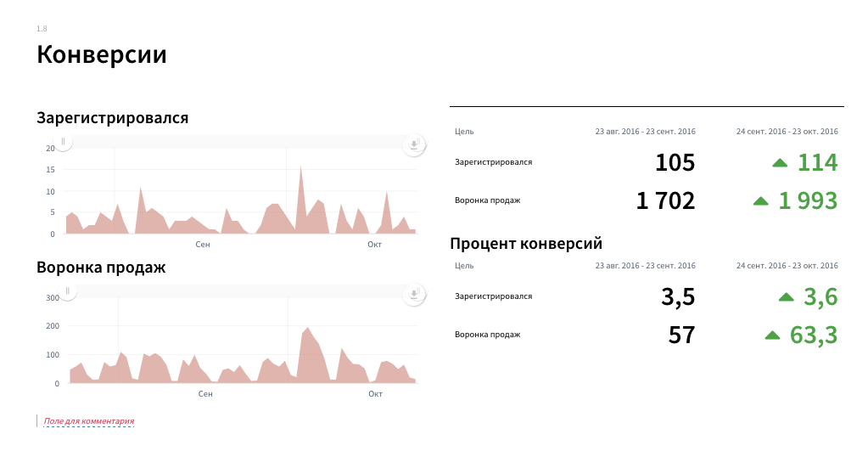Download the Воронка продаж chart data
This screenshot has width=868, height=468.
413,294
